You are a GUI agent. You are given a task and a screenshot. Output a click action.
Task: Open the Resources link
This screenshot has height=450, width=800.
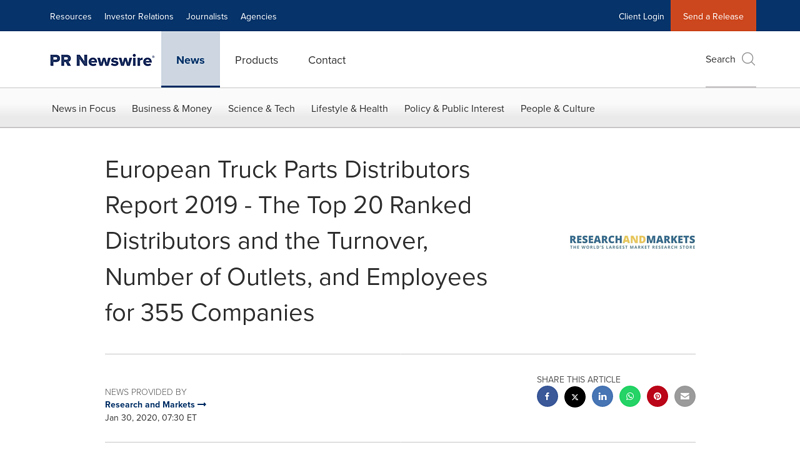point(70,16)
